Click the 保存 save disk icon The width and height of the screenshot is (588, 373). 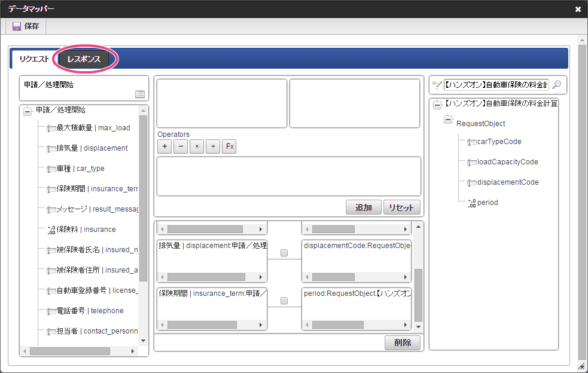coord(17,26)
